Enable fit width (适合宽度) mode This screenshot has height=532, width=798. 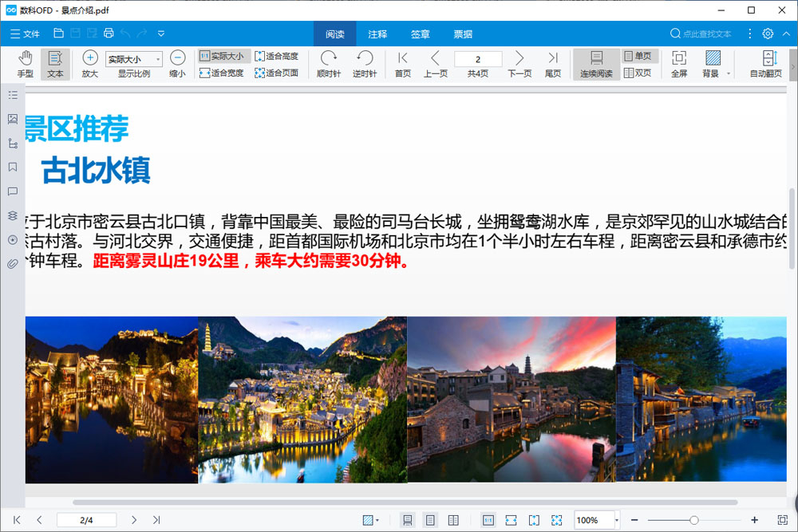(x=222, y=73)
